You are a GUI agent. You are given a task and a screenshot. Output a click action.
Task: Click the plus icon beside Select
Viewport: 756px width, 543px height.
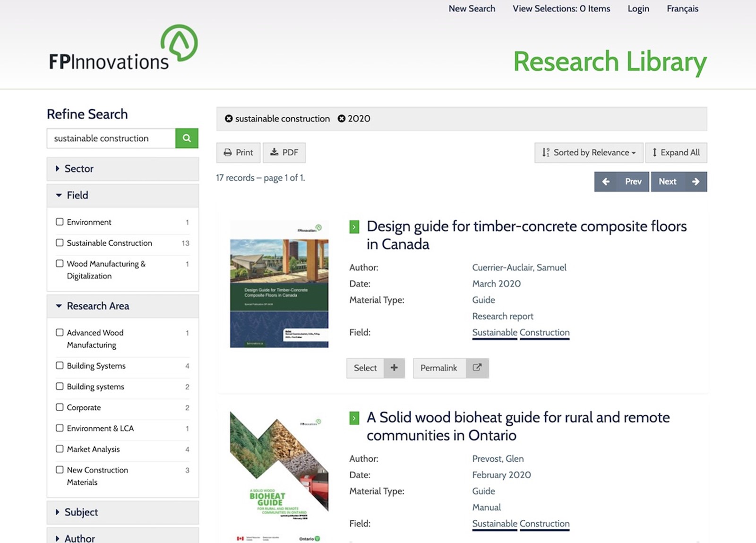[394, 368]
